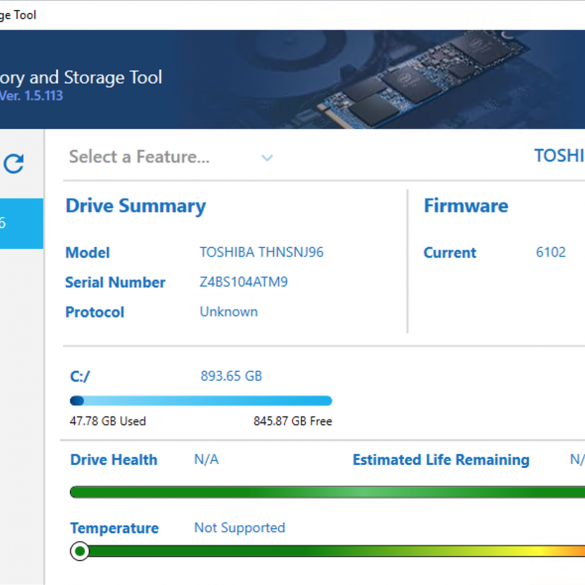The width and height of the screenshot is (585, 585).
Task: Click current firmware version 6102
Action: [x=551, y=252]
